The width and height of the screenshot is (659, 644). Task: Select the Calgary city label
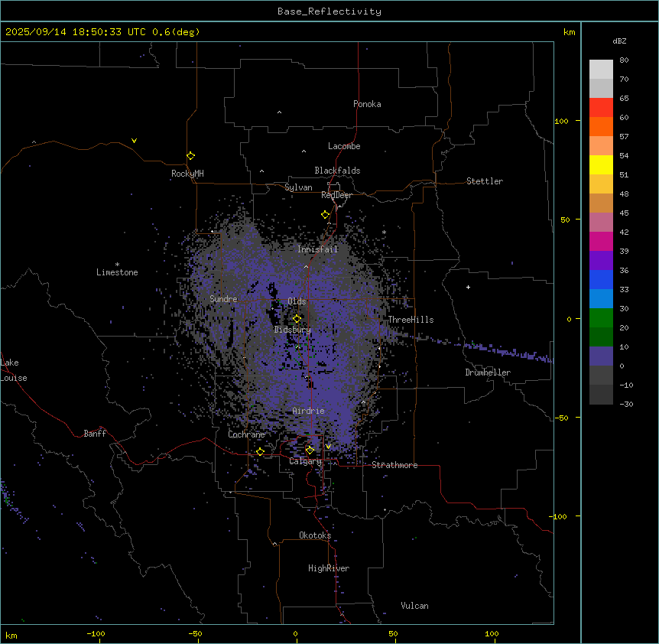306,461
